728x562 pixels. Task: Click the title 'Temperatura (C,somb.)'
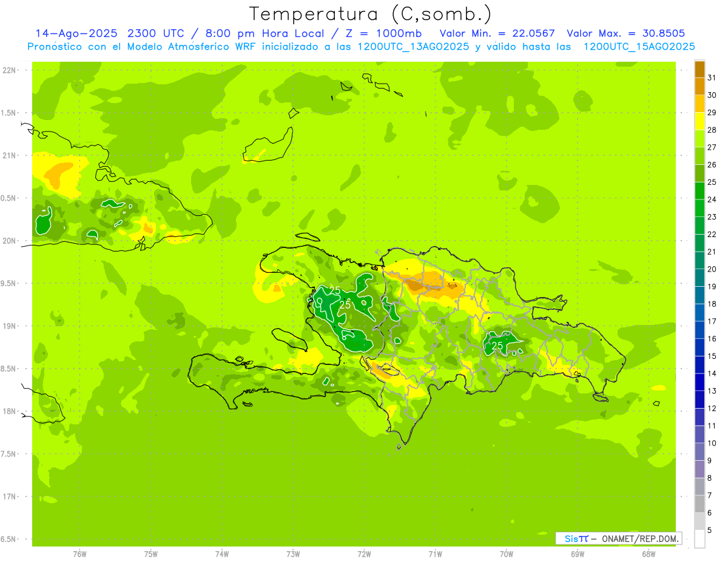[x=370, y=14]
